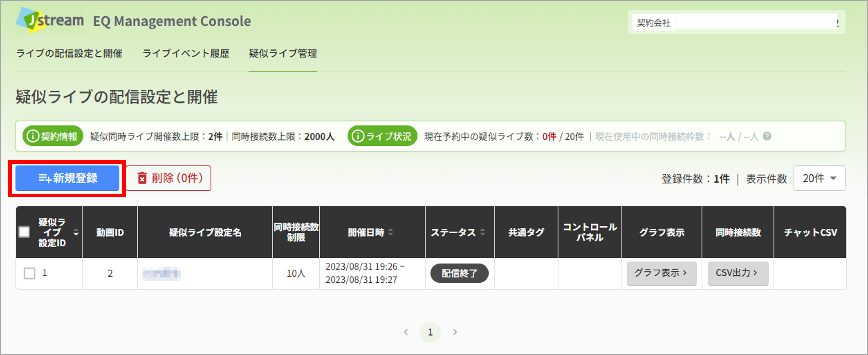Click the blurred 疑似ライブ設定名 in row 1
Screen dimensions: 868x355
[162, 273]
